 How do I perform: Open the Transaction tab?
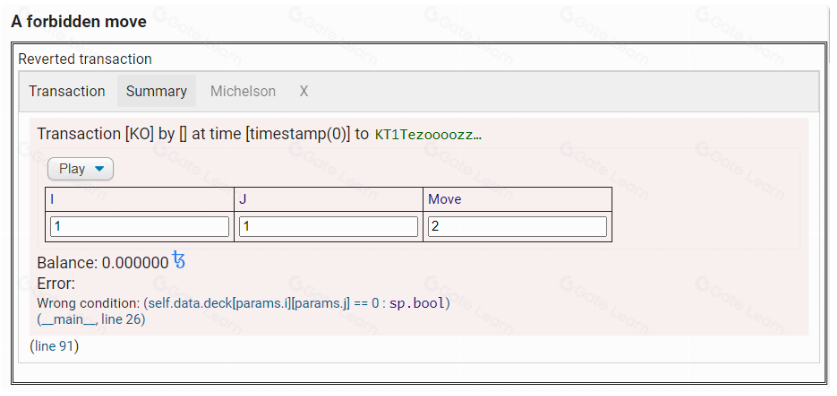[67, 91]
